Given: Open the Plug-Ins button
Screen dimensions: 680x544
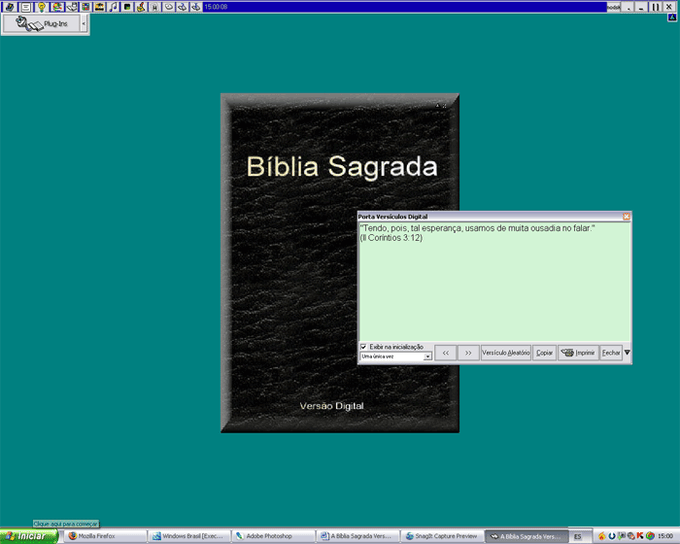Looking at the screenshot, I should [x=42, y=23].
